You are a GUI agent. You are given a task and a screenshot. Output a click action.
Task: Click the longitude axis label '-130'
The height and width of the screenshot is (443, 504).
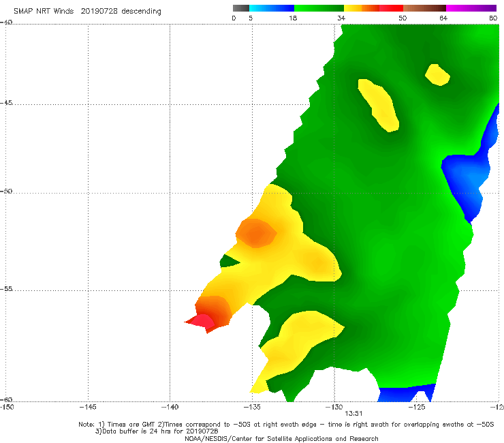334,407
